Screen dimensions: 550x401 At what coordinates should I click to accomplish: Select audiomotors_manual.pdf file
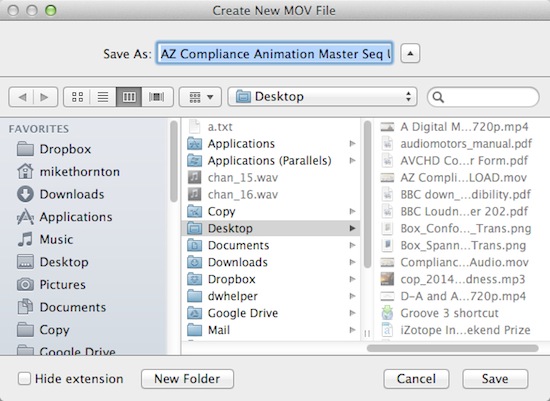click(463, 143)
